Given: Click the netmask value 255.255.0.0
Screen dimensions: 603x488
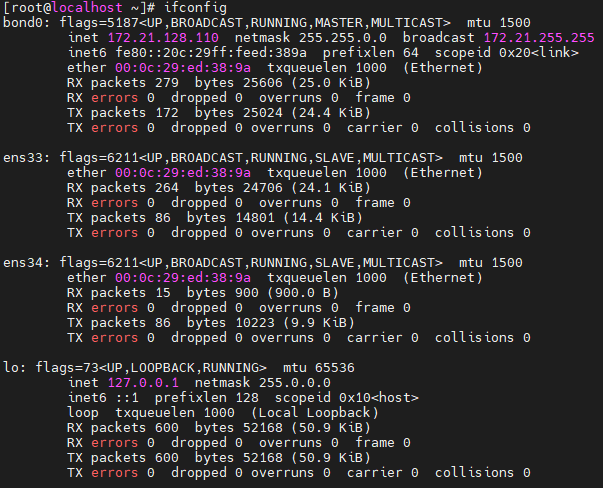Looking at the screenshot, I should click(343, 38).
